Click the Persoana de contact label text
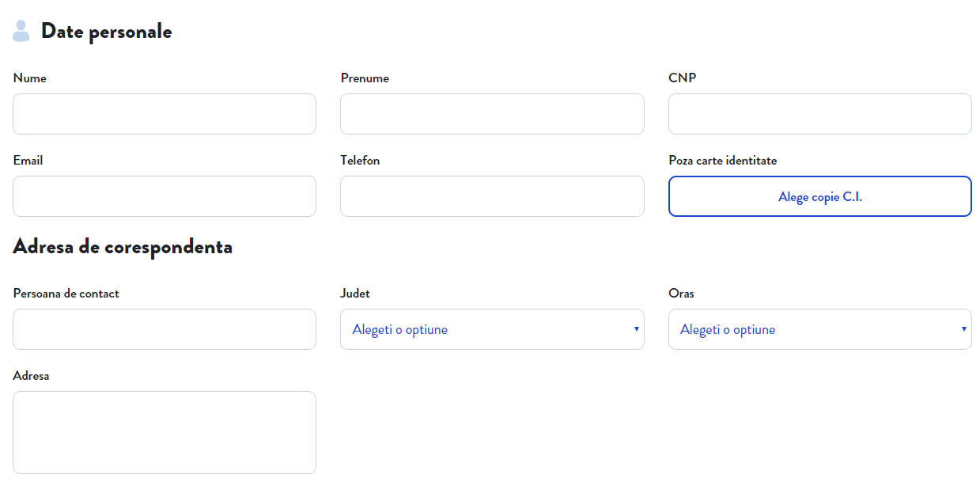This screenshot has width=980, height=482. [66, 294]
